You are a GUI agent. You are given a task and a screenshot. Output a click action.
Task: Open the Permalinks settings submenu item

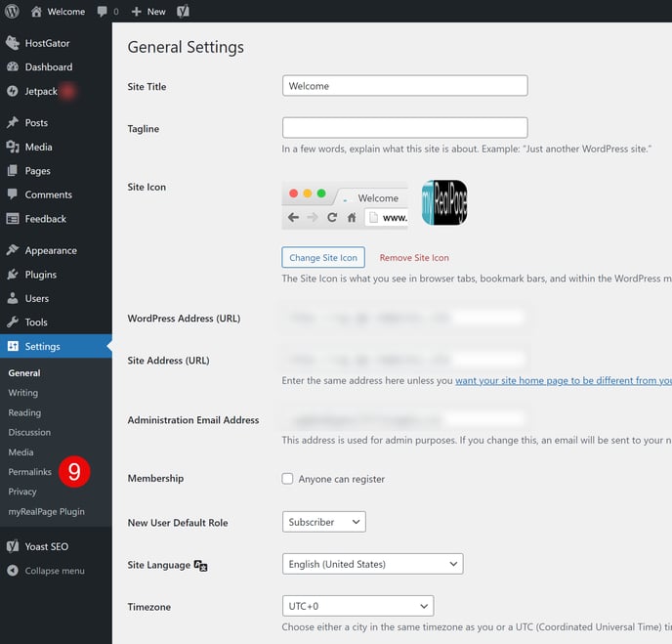pos(30,472)
